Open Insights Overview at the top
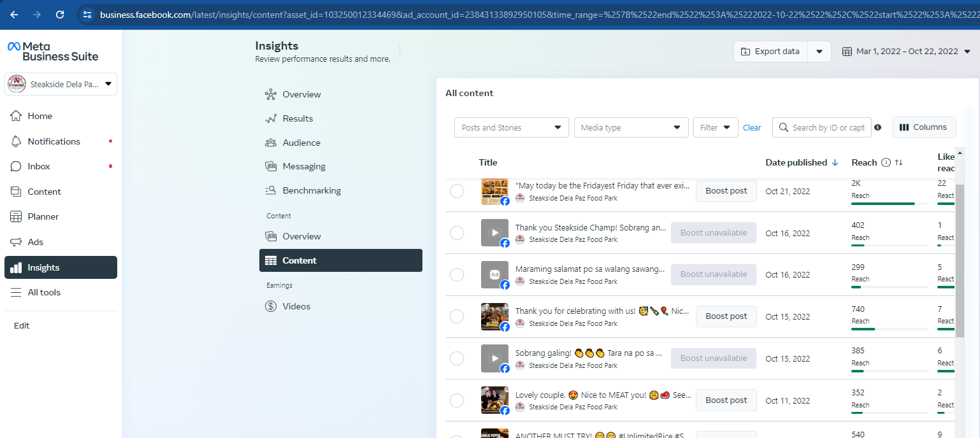The width and height of the screenshot is (980, 438). 341,94
